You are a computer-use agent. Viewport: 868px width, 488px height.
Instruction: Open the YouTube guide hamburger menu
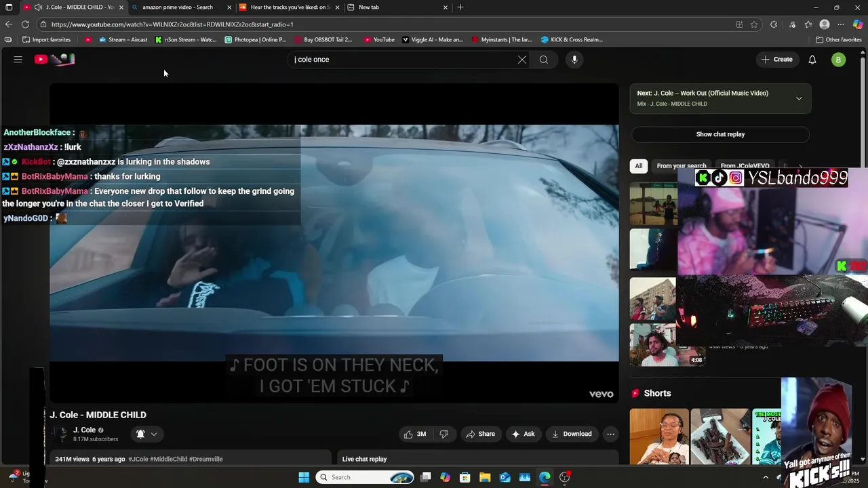pyautogui.click(x=18, y=60)
